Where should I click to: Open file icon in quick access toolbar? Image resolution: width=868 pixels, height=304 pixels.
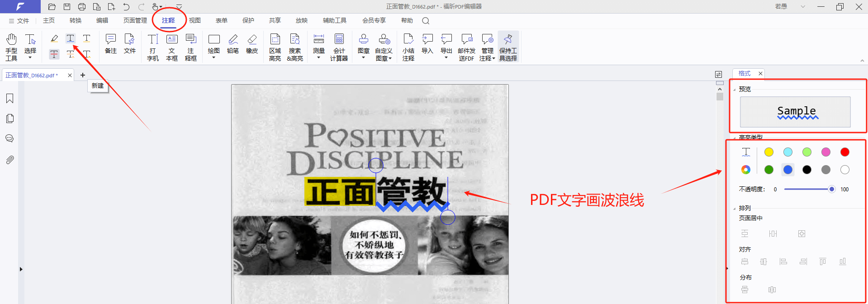[x=52, y=7]
